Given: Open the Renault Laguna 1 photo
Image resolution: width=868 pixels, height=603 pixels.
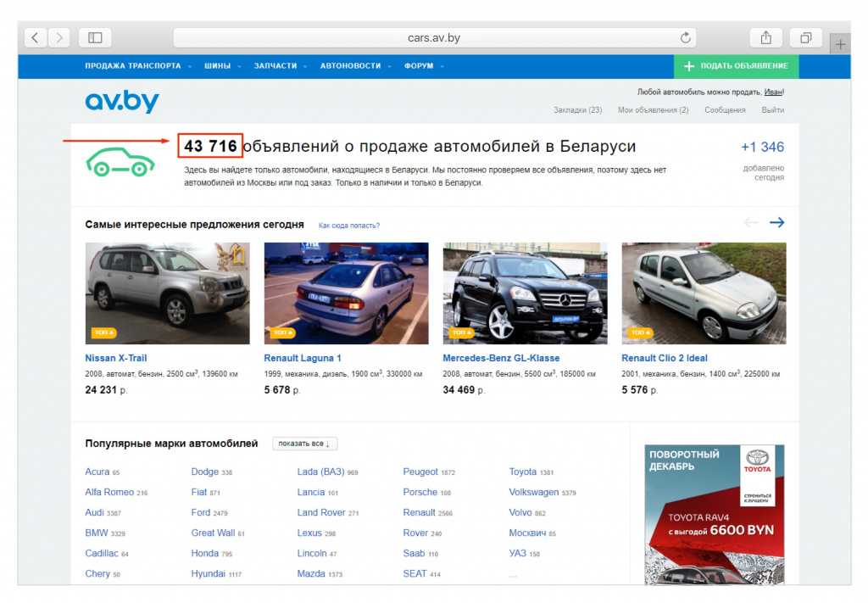Looking at the screenshot, I should 346,293.
